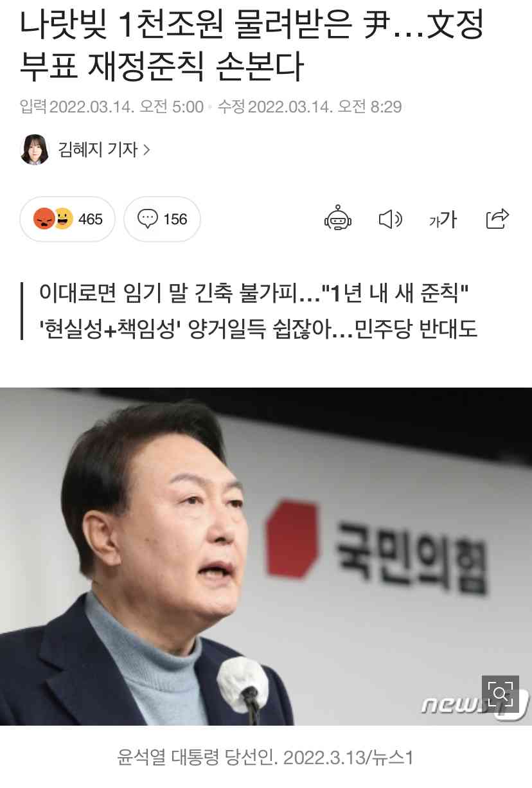This screenshot has height=788, width=532.
Task: Tap the angry red face emoji
Action: tap(44, 219)
